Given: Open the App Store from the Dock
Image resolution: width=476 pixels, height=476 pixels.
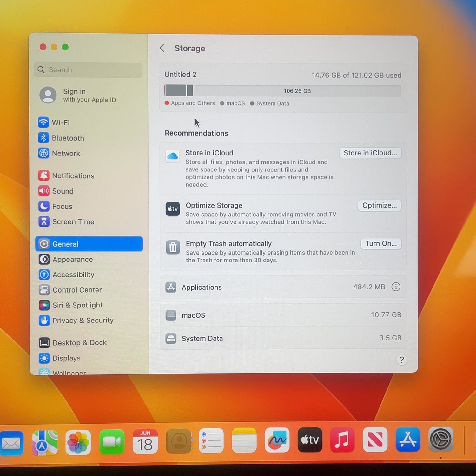Looking at the screenshot, I should (408, 440).
